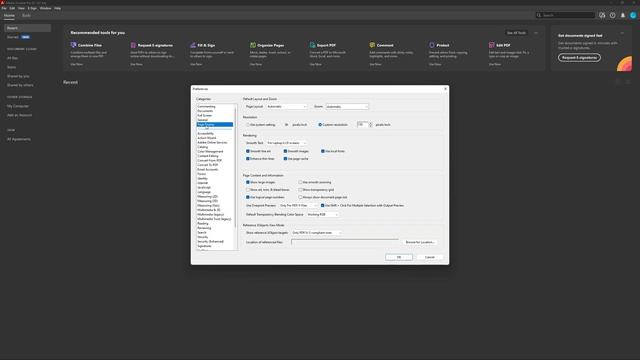The height and width of the screenshot is (360, 640).
Task: Click the Request E-signatures pill button
Action: [x=579, y=58]
